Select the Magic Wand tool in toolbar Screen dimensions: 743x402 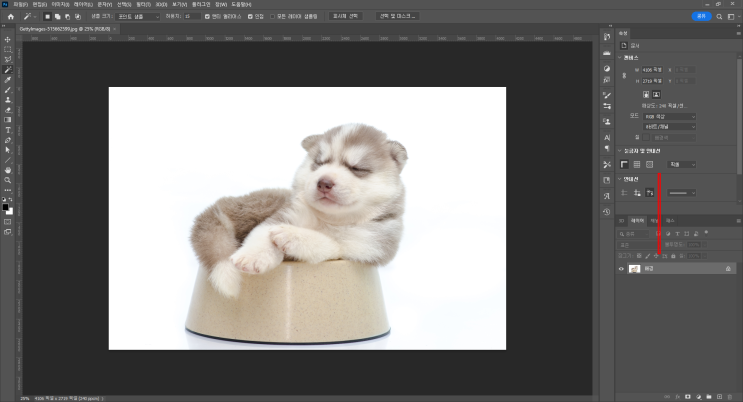[8, 69]
